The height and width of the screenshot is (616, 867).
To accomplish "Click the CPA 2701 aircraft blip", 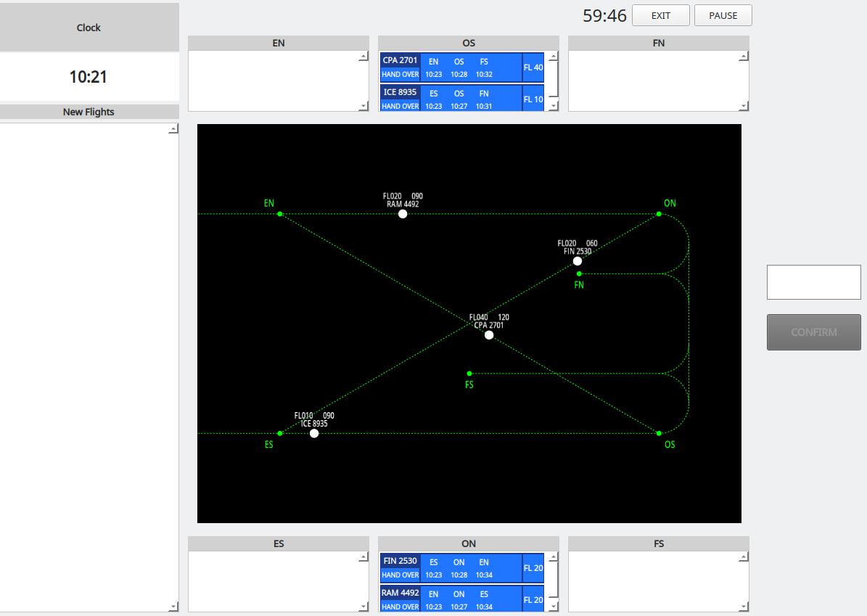I will coord(489,334).
